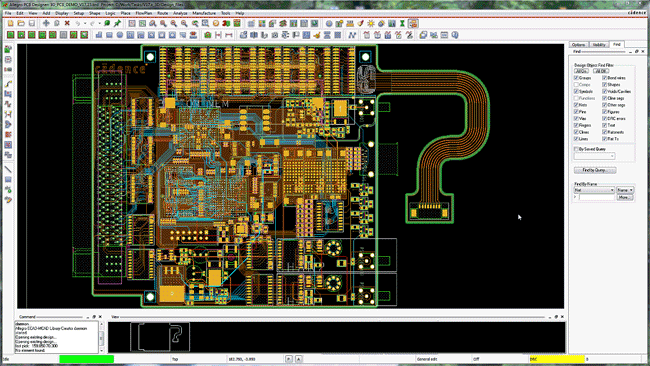Open the Net type dropdown in Find By Name
This screenshot has height=366, width=650.
click(594, 190)
